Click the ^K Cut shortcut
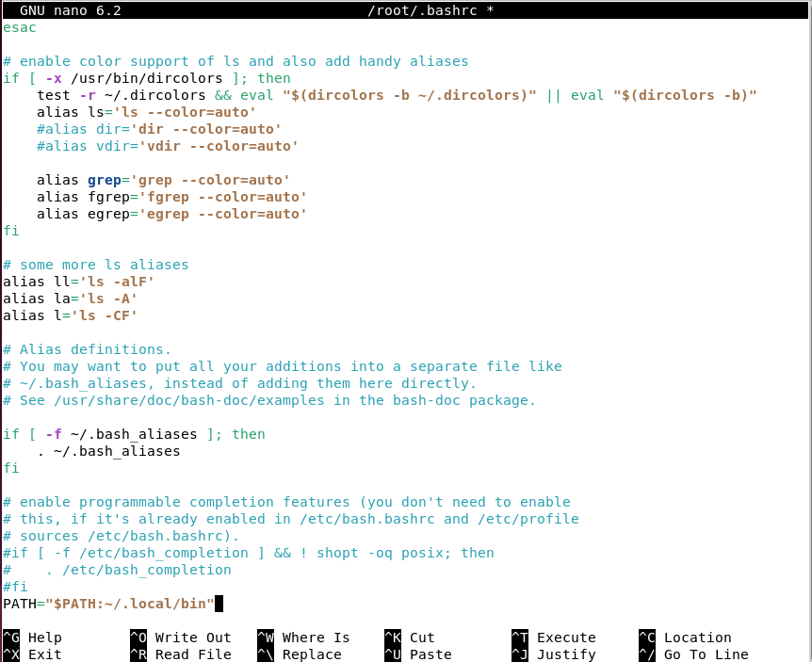812x662 pixels. pos(410,638)
